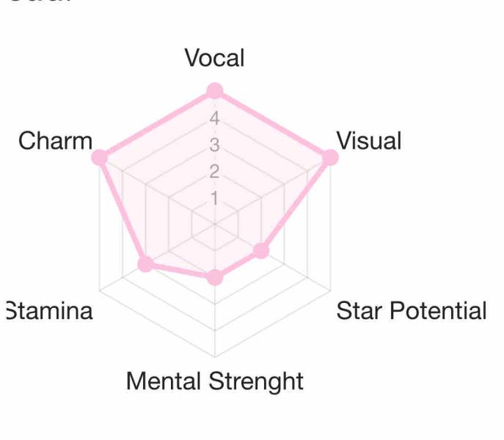Click the pink line between Visual and Star Potential points
Viewport: 504px width, 440px height.
click(296, 204)
